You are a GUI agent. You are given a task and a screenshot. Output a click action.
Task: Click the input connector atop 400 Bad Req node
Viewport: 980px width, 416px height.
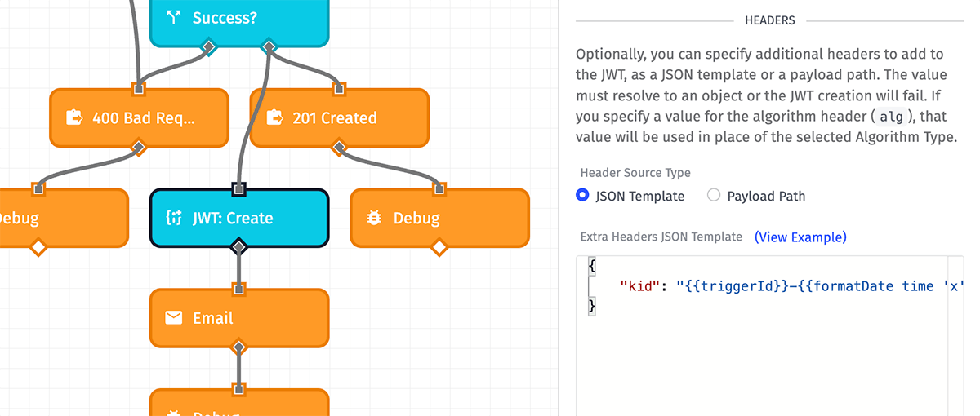139,89
